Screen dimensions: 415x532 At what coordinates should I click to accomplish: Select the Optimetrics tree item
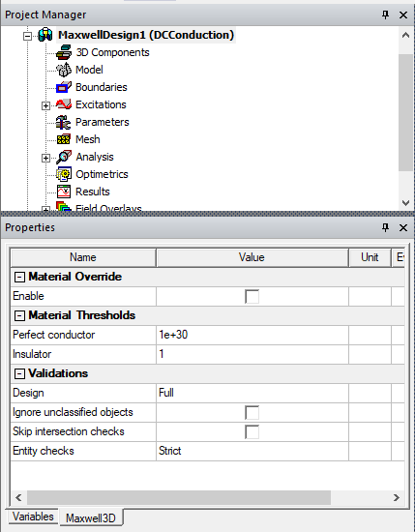pos(102,174)
